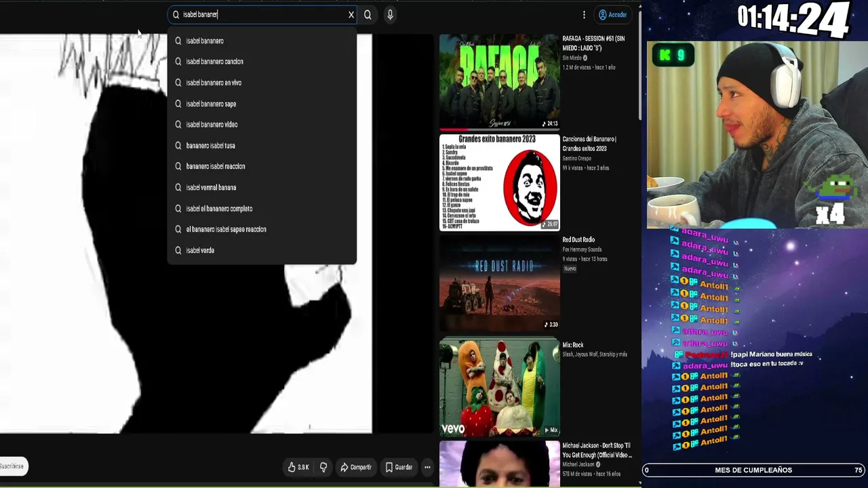
Task: Click the title 'Canciones del Bananero | Grandes exitos 2023'
Action: coord(589,144)
